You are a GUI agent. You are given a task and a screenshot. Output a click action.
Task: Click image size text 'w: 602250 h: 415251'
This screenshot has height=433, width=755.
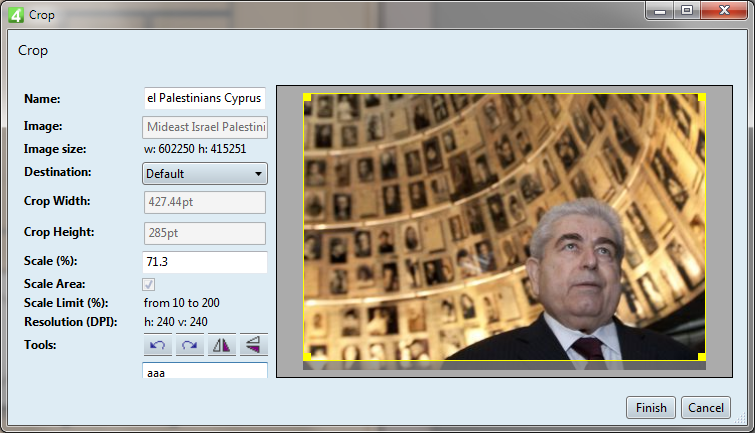(x=195, y=149)
